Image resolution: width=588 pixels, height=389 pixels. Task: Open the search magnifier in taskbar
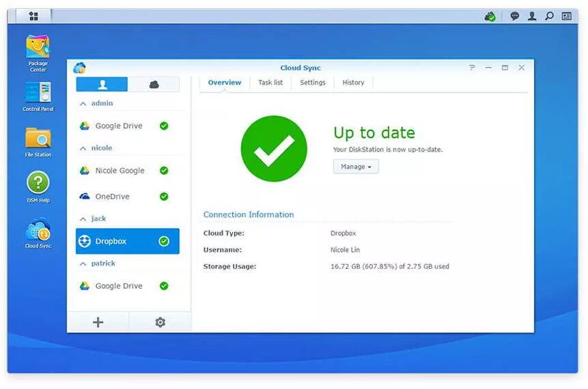(x=549, y=16)
